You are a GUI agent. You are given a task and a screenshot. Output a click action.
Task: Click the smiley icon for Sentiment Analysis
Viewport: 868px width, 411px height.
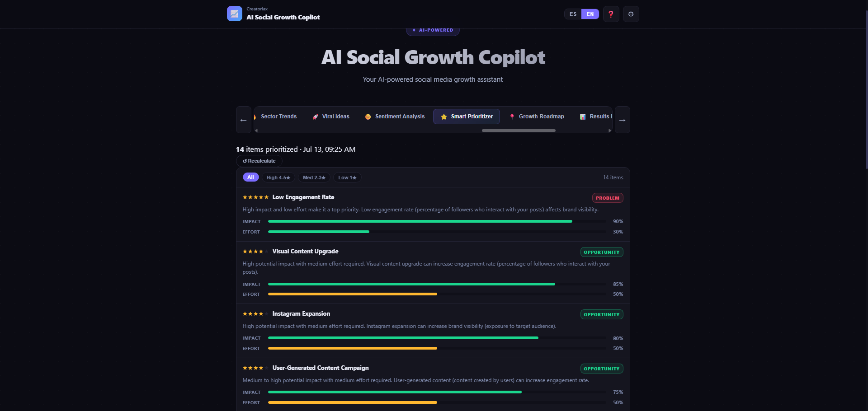(368, 117)
